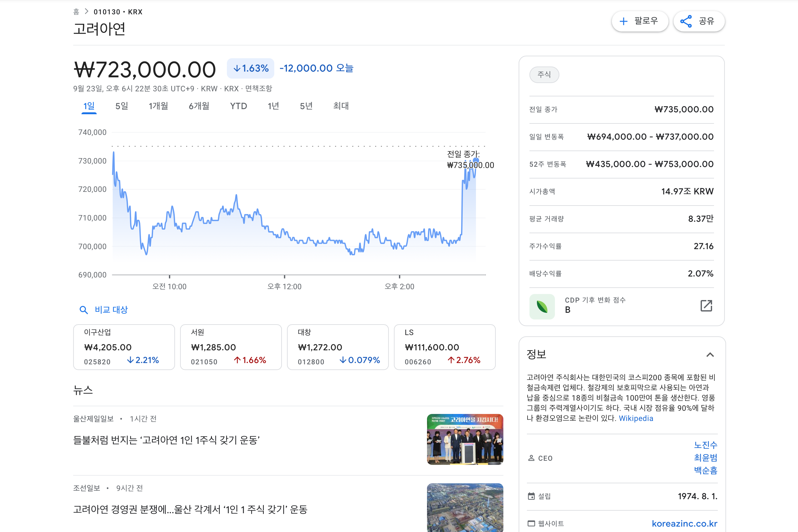This screenshot has width=798, height=532.
Task: Open CEO 노진수 link
Action: (x=706, y=445)
